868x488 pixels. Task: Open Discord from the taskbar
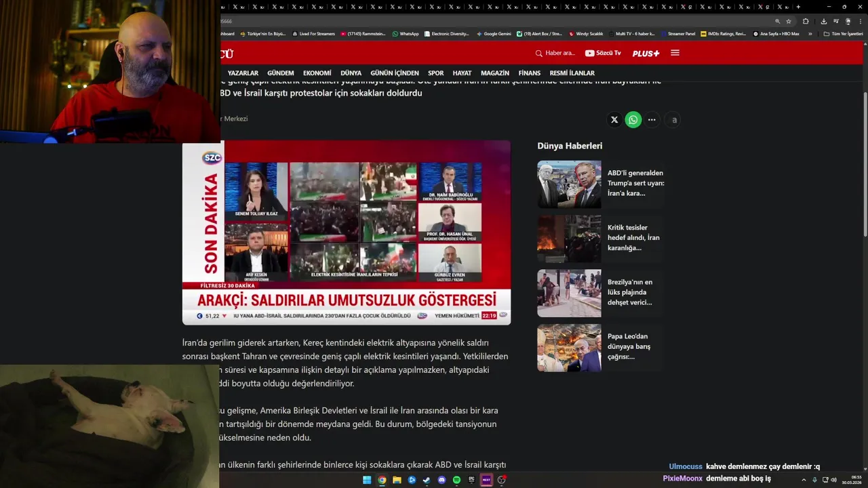coord(441,480)
